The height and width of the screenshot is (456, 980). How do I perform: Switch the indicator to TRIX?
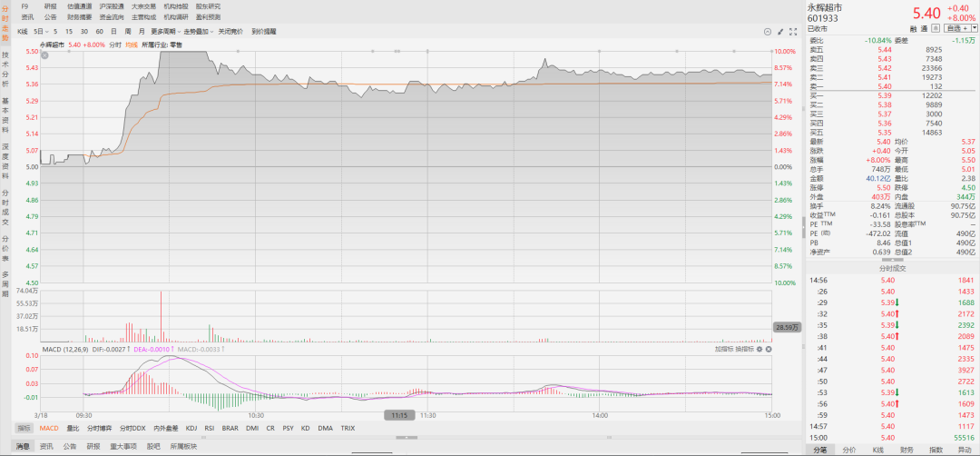point(348,429)
